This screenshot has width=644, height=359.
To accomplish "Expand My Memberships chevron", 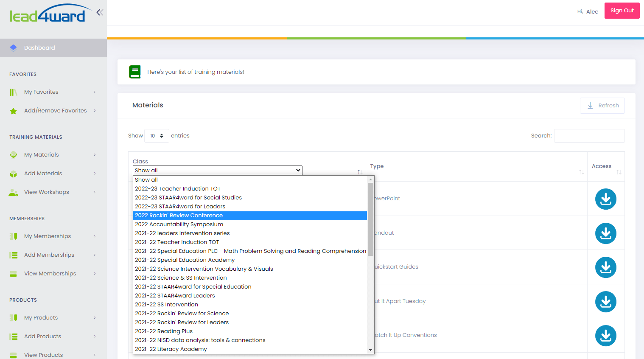I will [95, 236].
